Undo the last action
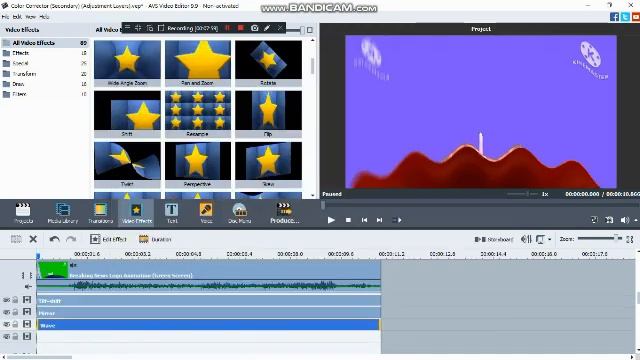 point(54,239)
